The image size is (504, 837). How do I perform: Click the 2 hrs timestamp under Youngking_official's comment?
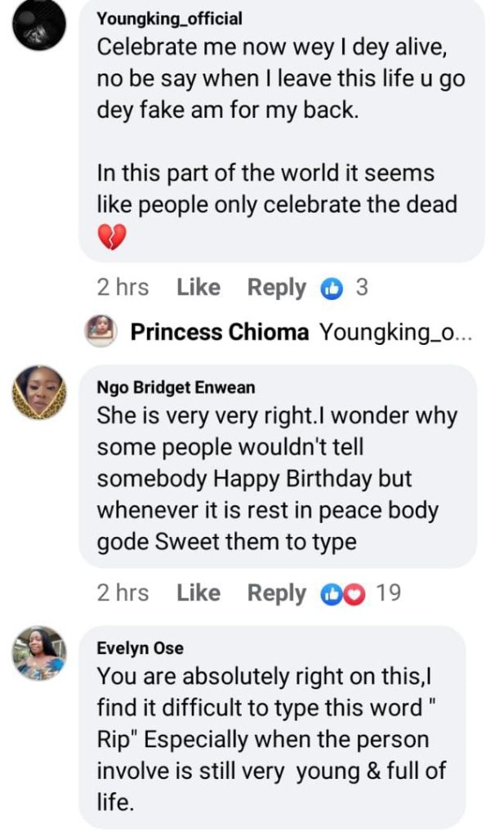tap(123, 288)
